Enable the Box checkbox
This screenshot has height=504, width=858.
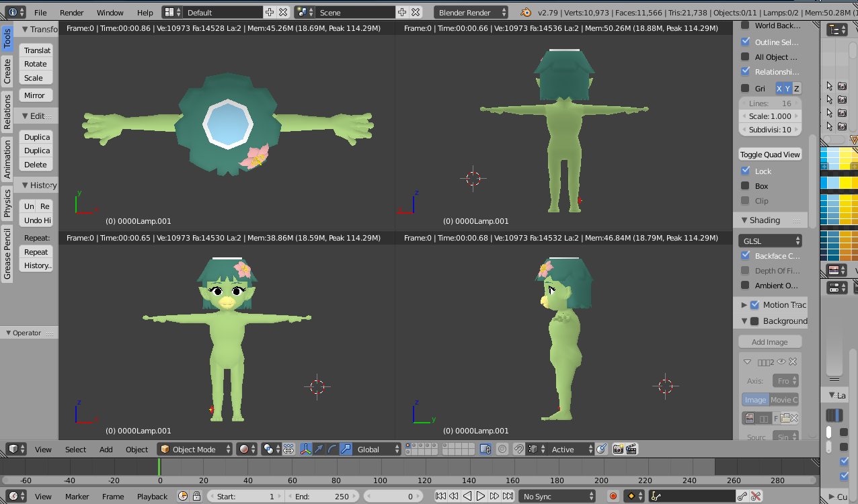(745, 186)
